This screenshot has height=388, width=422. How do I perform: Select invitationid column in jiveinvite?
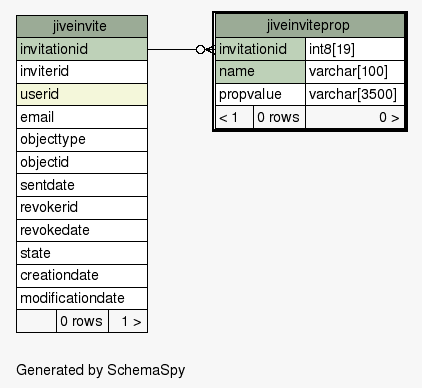(x=82, y=49)
